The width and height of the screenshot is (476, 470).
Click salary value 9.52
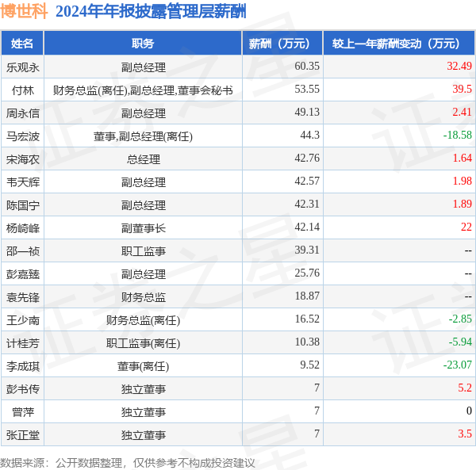click(309, 365)
